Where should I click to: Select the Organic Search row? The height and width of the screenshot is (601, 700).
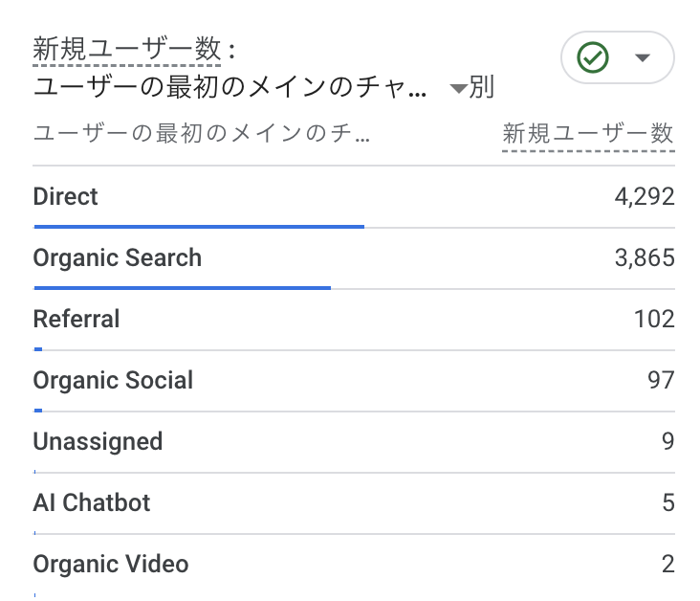(117, 258)
